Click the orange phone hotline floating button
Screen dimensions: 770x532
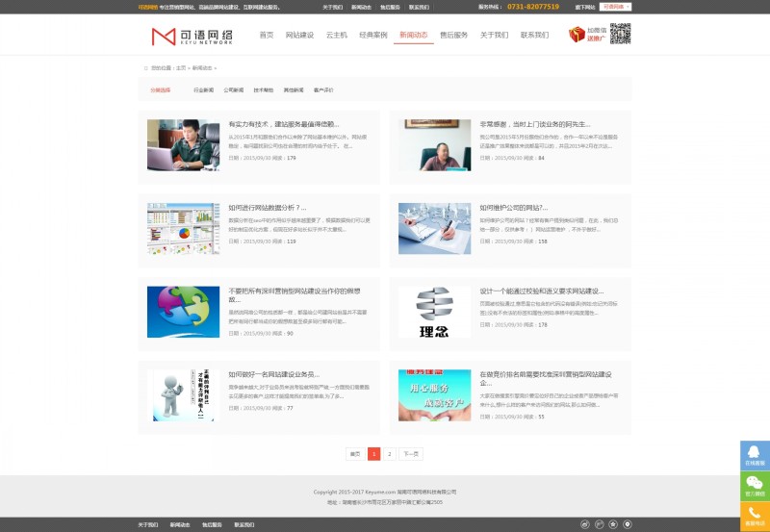755,517
